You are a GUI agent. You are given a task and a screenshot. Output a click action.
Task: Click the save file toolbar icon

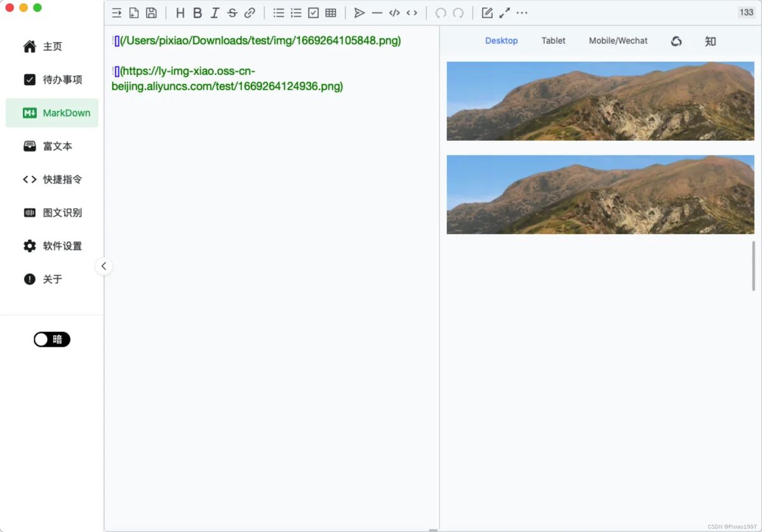pyautogui.click(x=151, y=13)
